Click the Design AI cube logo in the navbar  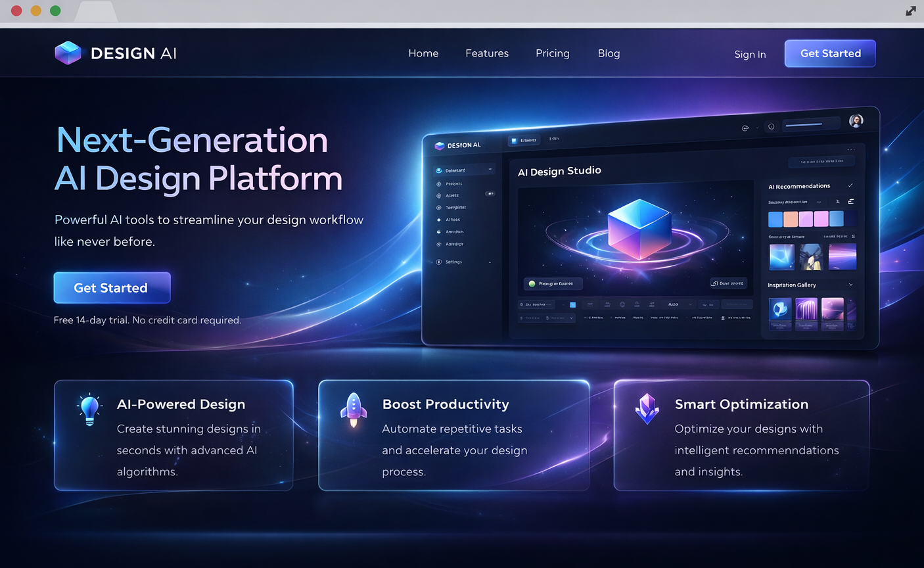point(68,53)
